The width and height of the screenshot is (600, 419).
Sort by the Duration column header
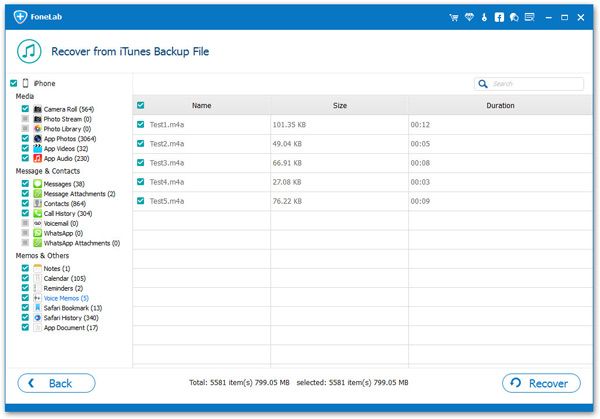[501, 105]
